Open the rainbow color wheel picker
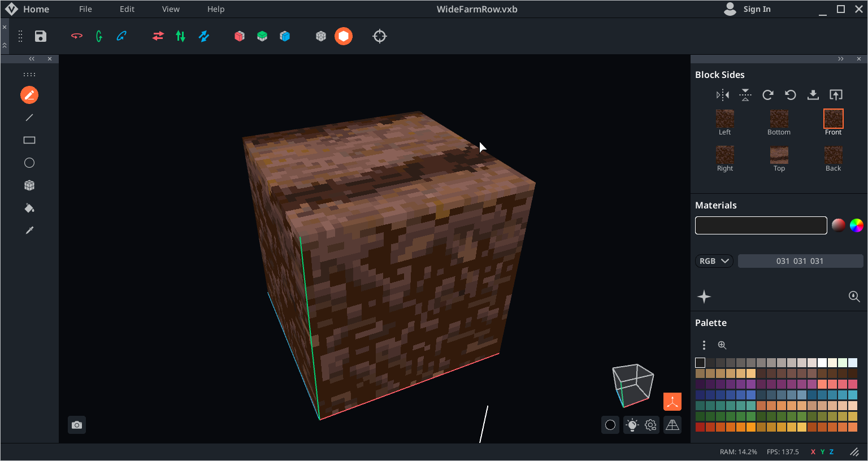The height and width of the screenshot is (461, 868). [x=857, y=225]
